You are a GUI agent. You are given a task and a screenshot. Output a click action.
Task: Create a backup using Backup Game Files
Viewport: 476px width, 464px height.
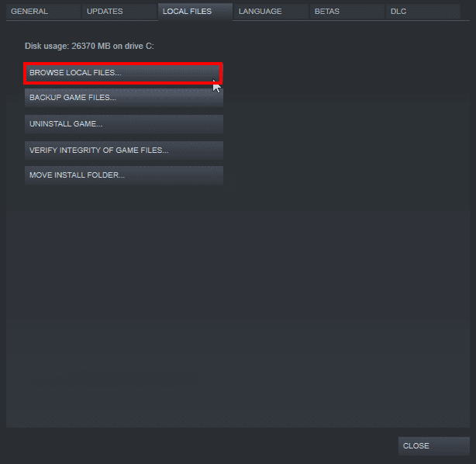pos(123,98)
